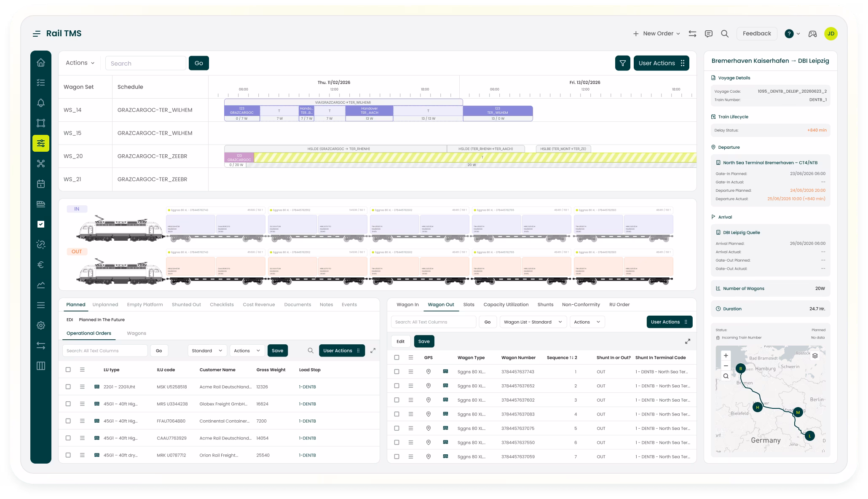Open the Standard view dropdown
The height and width of the screenshot is (499, 868).
coord(207,351)
